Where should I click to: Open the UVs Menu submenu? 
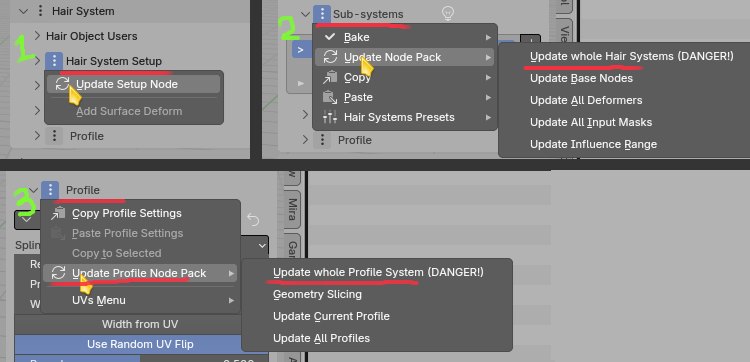point(140,300)
